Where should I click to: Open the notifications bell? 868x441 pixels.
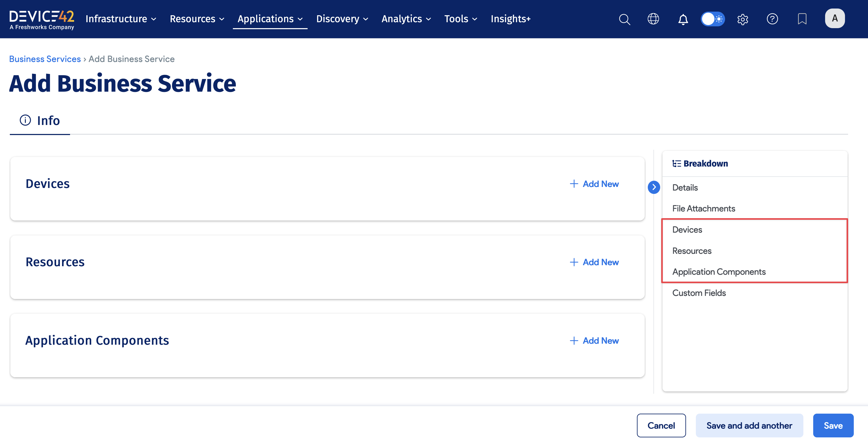click(x=683, y=19)
